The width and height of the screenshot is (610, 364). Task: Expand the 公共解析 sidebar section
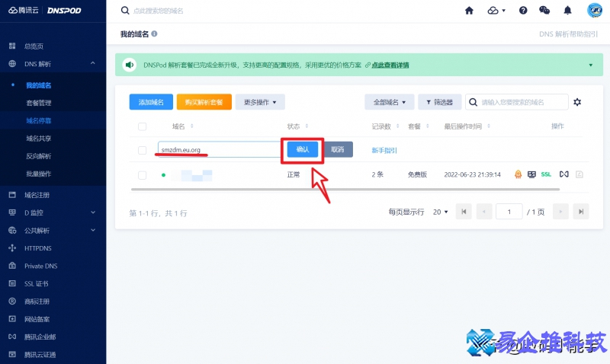93,231
